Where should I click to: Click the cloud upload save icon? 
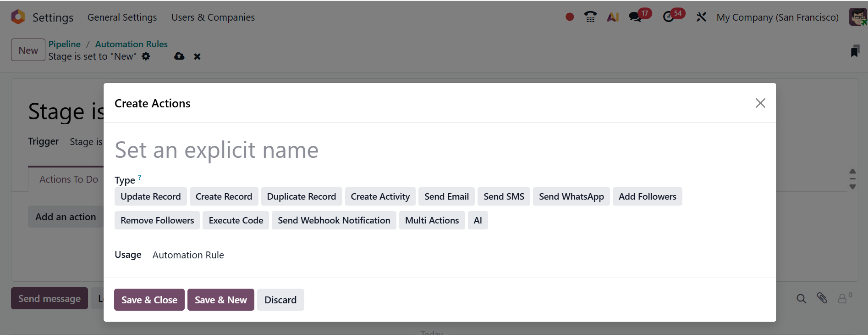tap(179, 56)
